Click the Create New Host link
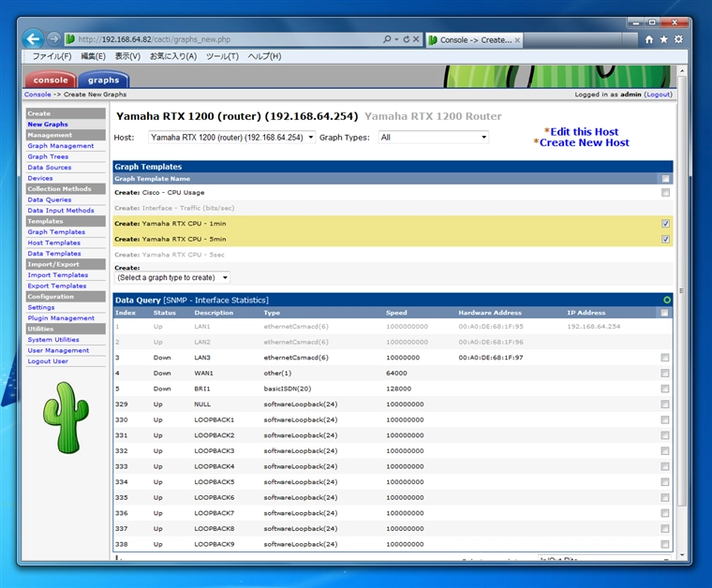 (585, 142)
